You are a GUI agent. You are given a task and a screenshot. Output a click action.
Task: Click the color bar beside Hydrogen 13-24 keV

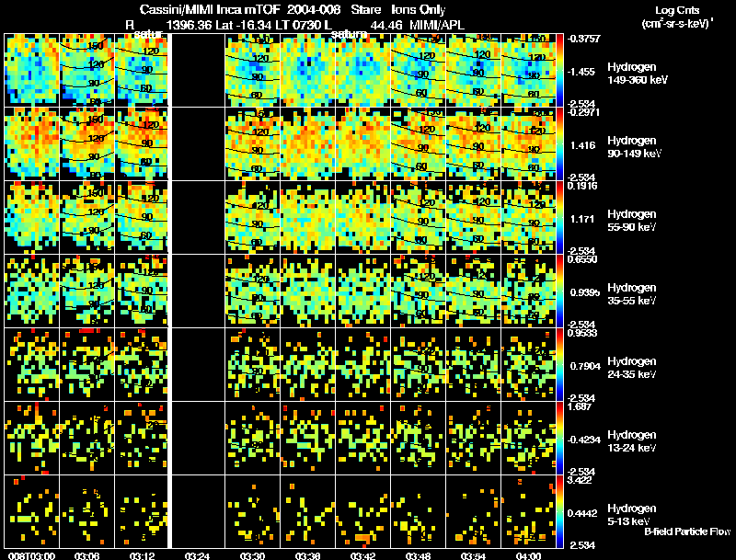pyautogui.click(x=559, y=439)
